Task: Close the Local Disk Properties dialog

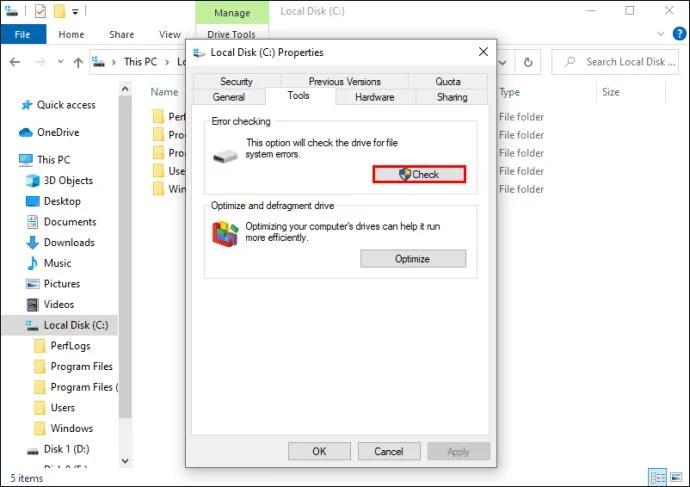Action: pos(483,52)
